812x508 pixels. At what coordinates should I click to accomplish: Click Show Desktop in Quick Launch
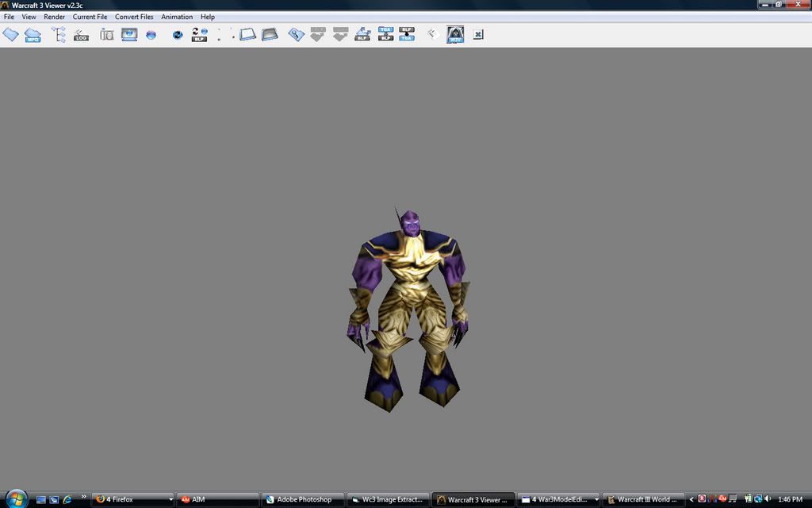coord(41,500)
